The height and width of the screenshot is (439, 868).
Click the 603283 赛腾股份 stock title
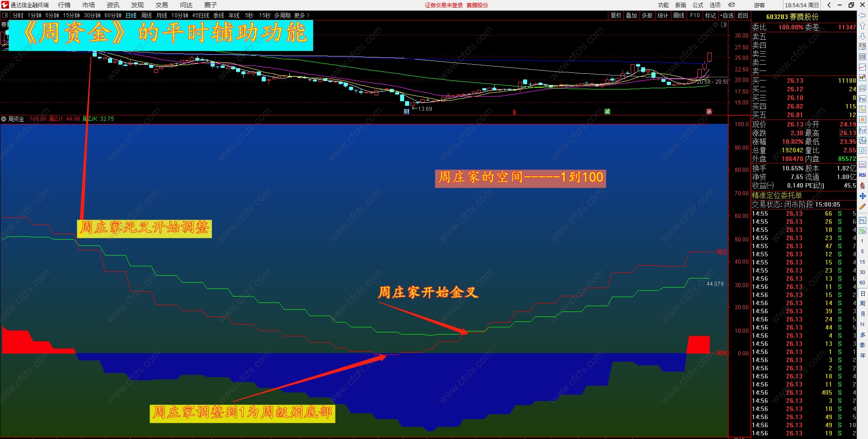[792, 17]
